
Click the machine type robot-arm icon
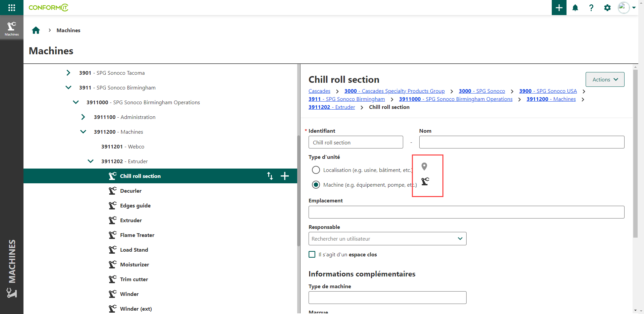click(x=425, y=181)
